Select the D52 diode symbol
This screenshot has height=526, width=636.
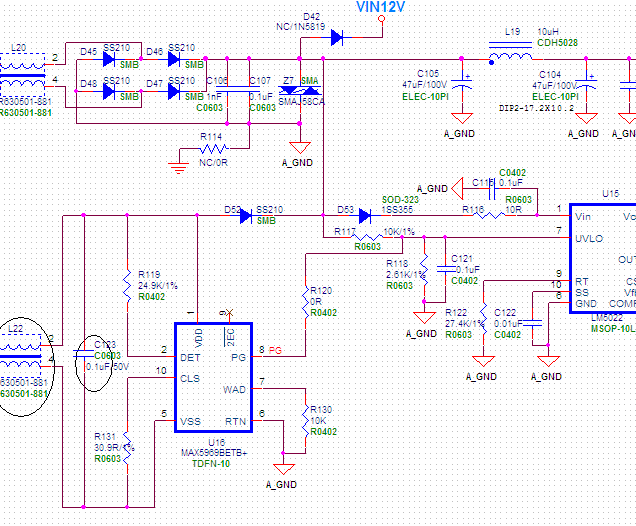[246, 215]
